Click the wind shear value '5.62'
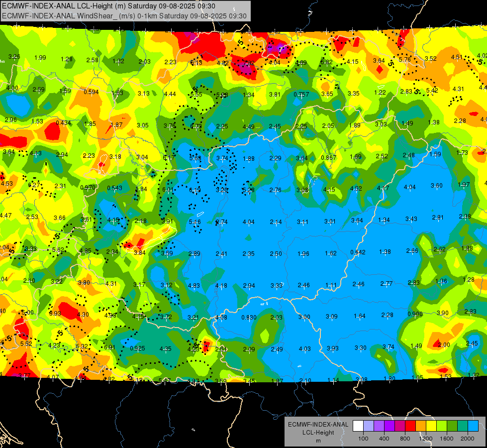The height and width of the screenshot is (448, 487). coord(58,250)
